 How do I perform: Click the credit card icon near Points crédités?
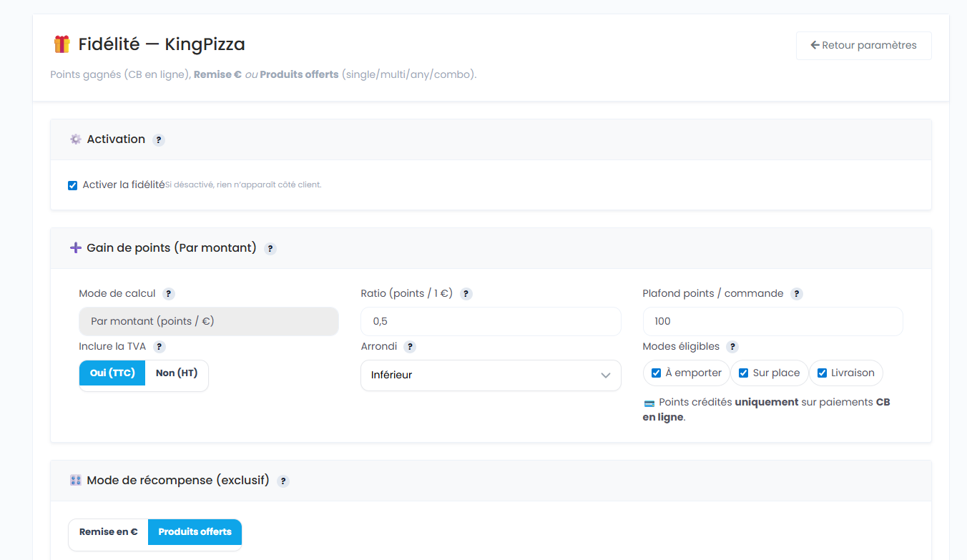649,403
